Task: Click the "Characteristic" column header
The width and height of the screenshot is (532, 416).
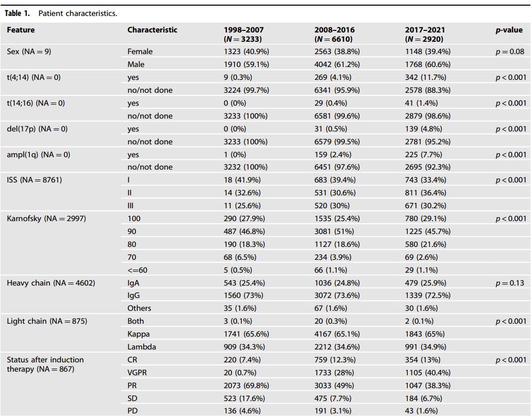Action: click(152, 30)
